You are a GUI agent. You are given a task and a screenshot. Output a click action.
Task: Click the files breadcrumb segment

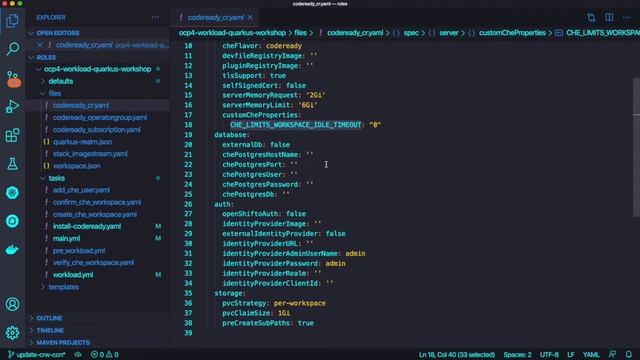pyautogui.click(x=300, y=33)
